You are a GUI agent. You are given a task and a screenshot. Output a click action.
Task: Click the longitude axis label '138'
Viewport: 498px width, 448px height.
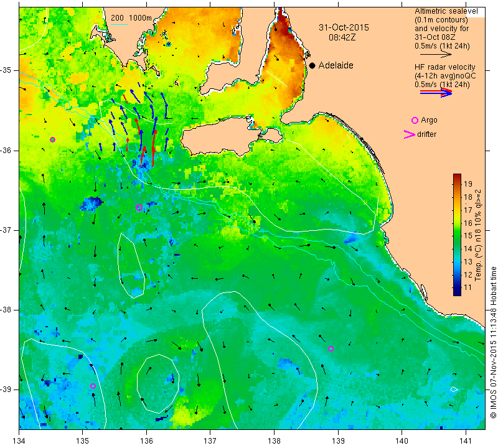tap(274, 441)
